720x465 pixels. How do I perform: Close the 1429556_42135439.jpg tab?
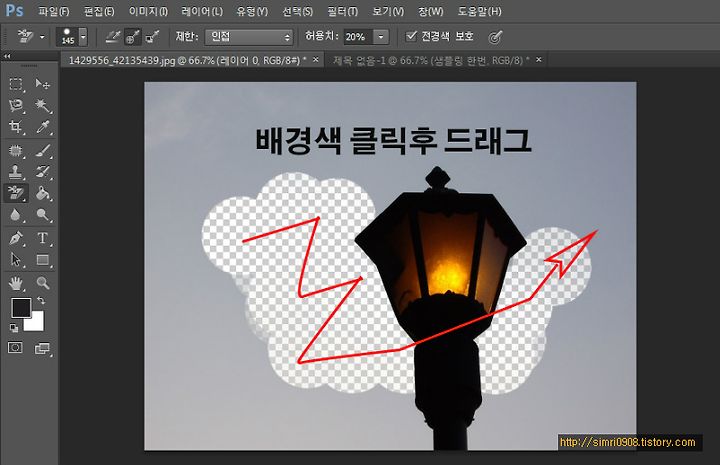click(315, 60)
